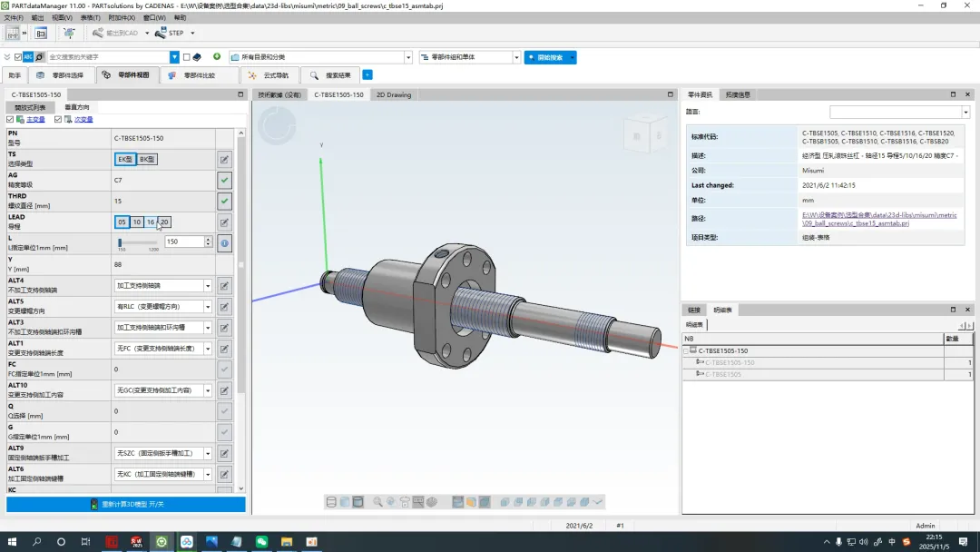Click the 开始搜索 search button
This screenshot has width=980, height=552.
point(550,57)
